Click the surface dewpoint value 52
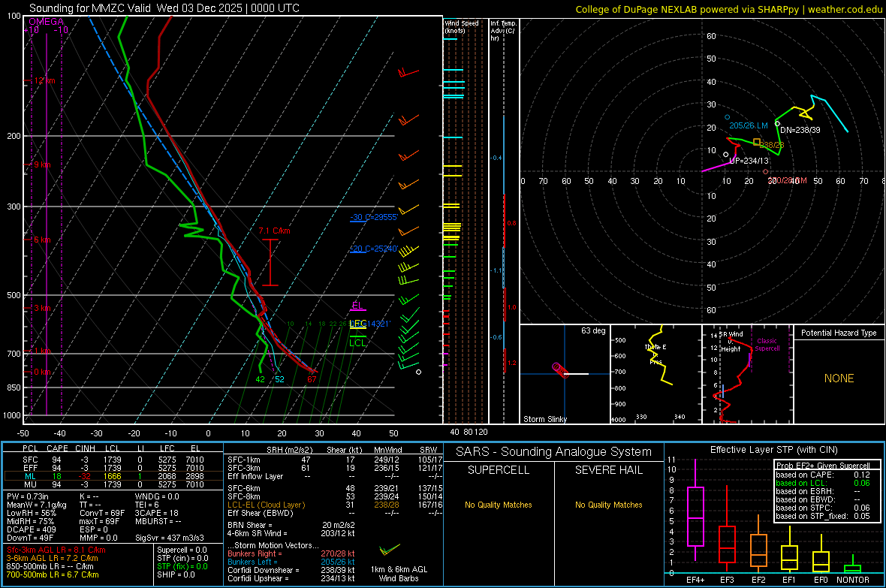Viewport: 886px width, 588px height. [x=280, y=379]
